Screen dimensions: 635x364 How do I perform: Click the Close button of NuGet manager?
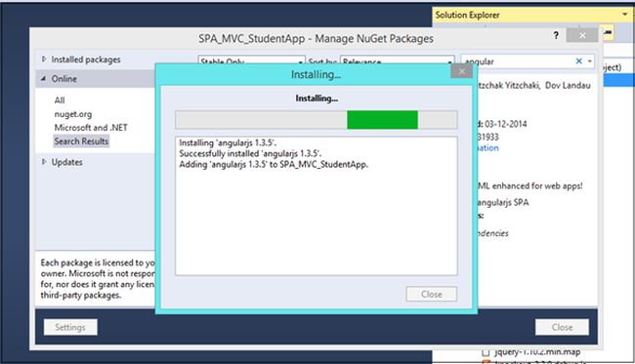(x=562, y=327)
